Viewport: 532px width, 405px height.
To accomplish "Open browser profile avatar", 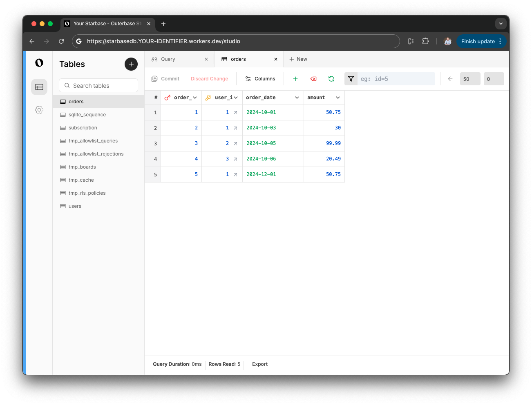I will pyautogui.click(x=448, y=41).
